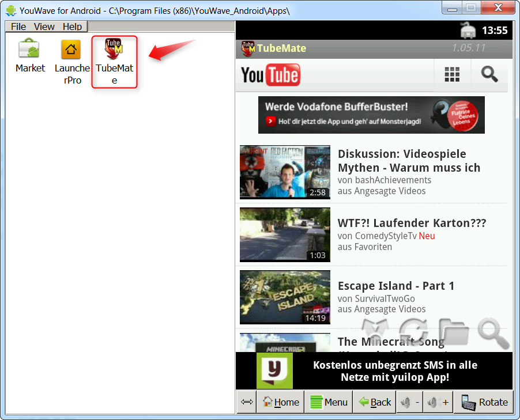Open the File menu
This screenshot has height=420, width=520.
(18, 27)
